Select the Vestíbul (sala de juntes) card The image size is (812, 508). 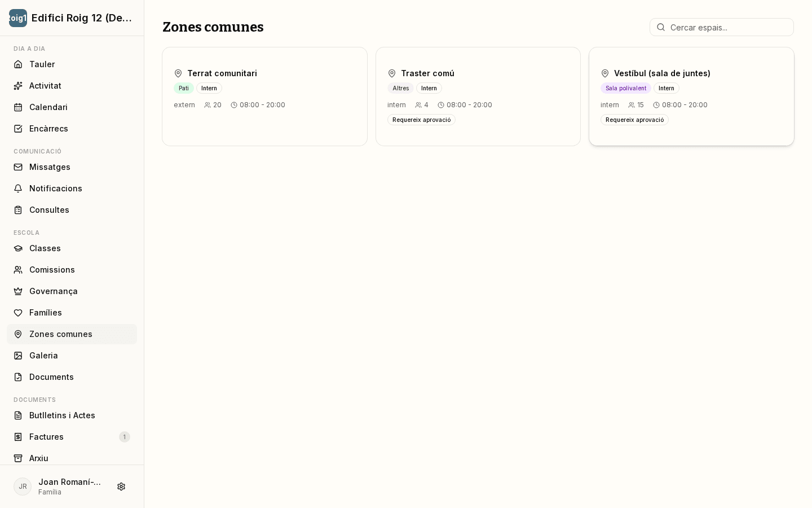(x=691, y=97)
